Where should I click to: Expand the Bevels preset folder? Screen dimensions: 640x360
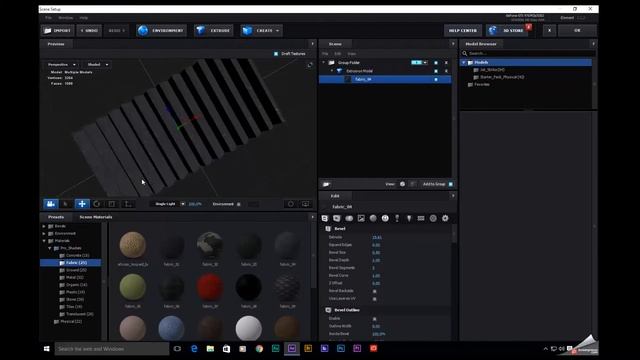point(44,226)
